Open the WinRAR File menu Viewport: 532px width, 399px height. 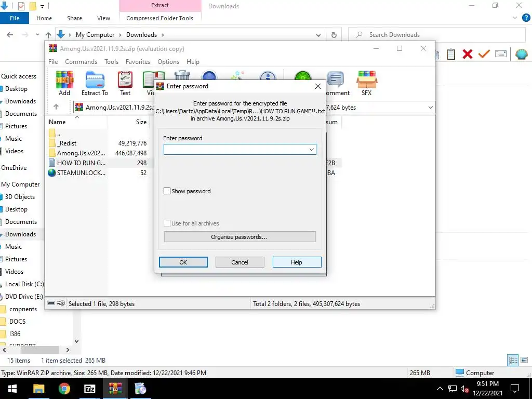pos(53,62)
